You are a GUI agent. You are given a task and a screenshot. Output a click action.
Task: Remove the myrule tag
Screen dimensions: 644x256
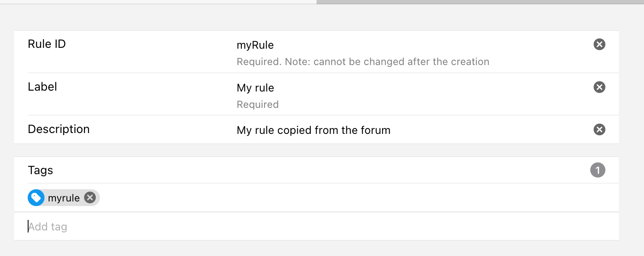tap(90, 198)
